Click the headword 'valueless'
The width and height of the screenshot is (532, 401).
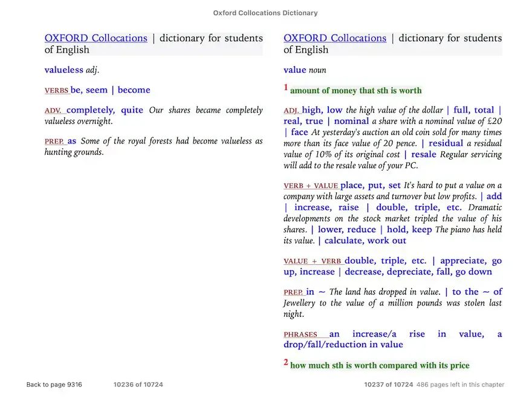click(x=64, y=70)
